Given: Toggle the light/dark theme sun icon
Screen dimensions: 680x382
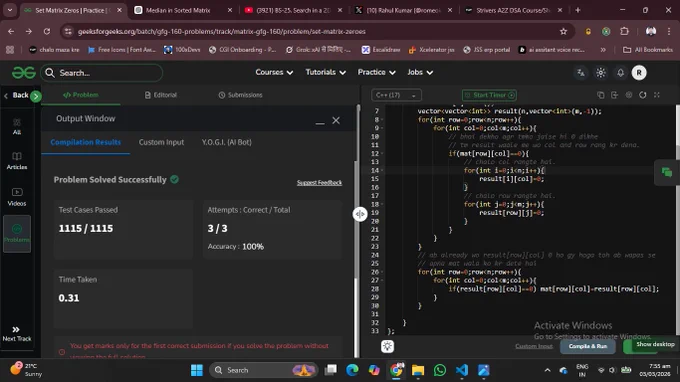Looking at the screenshot, I should point(601,73).
